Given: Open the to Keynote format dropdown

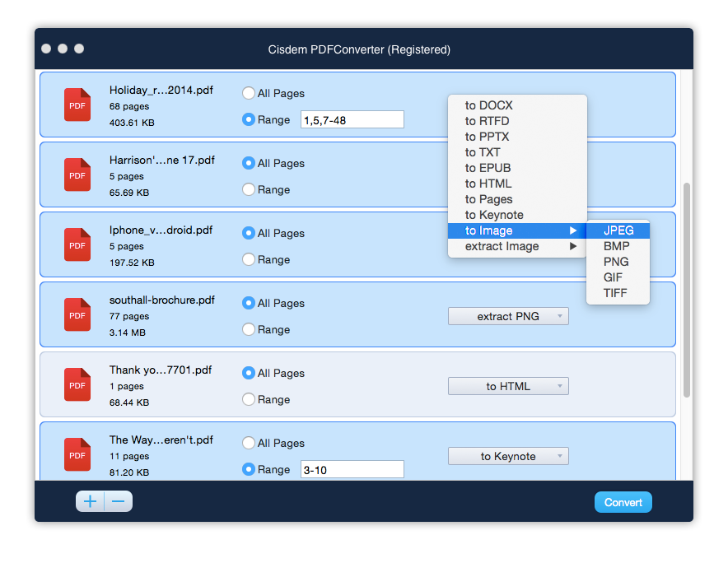Looking at the screenshot, I should click(508, 457).
